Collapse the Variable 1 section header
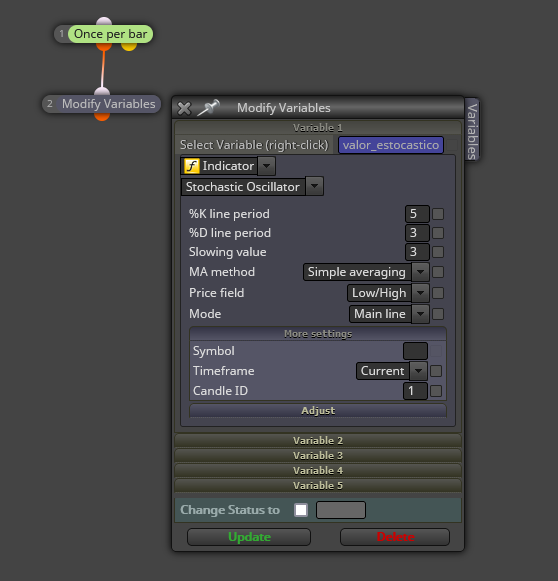 pyautogui.click(x=318, y=127)
